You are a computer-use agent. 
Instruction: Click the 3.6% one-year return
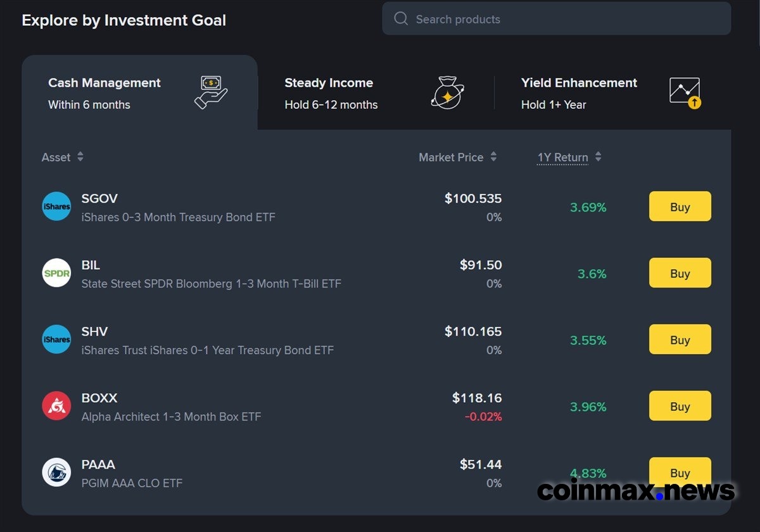592,274
